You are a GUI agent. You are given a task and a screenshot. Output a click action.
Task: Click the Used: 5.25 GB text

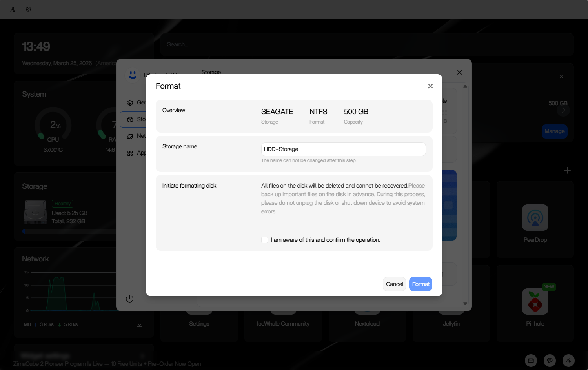pos(69,213)
